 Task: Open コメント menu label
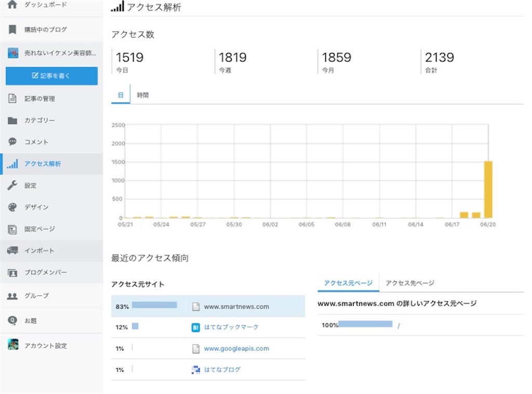[36, 142]
